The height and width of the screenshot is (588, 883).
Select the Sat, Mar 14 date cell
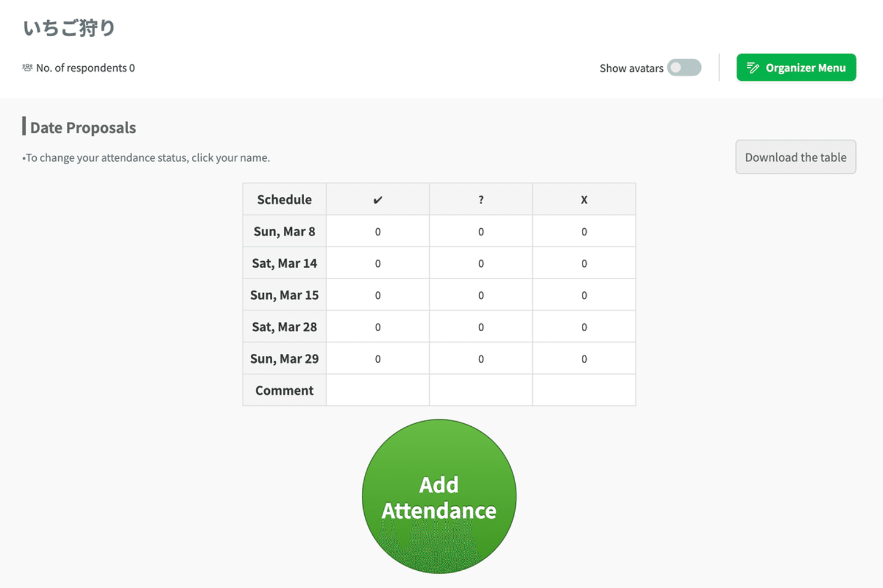pyautogui.click(x=285, y=264)
